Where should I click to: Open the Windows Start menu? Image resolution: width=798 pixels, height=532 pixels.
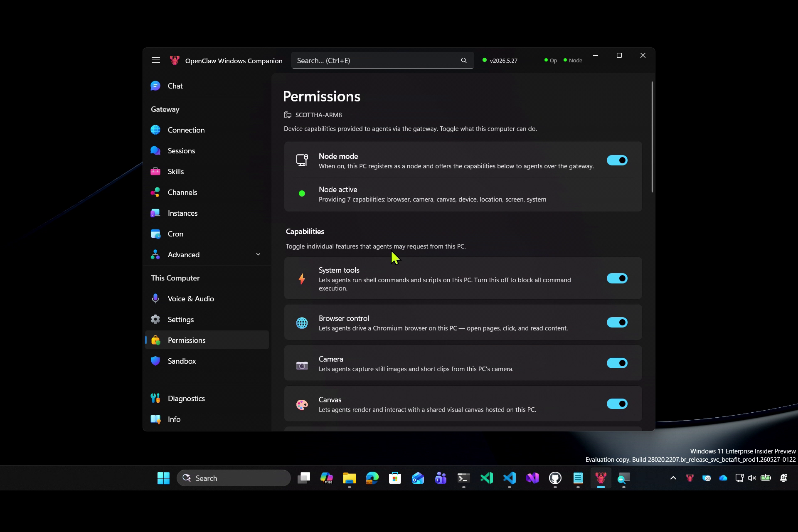pyautogui.click(x=163, y=478)
